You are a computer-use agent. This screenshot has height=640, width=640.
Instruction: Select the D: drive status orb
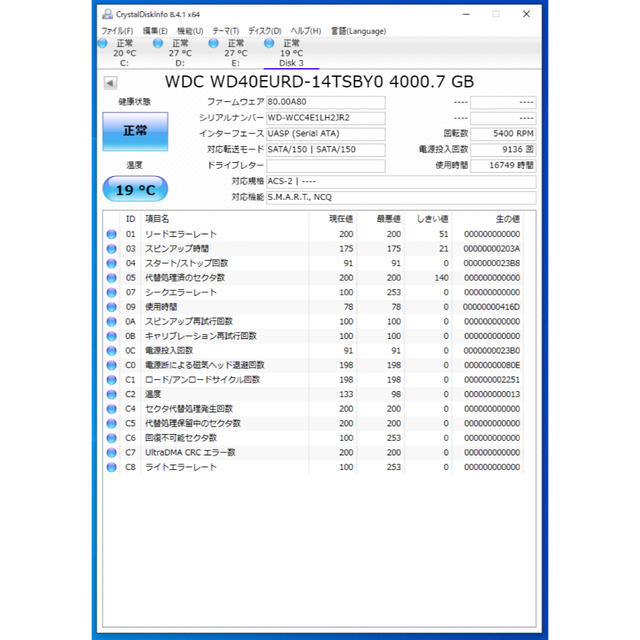(x=158, y=43)
